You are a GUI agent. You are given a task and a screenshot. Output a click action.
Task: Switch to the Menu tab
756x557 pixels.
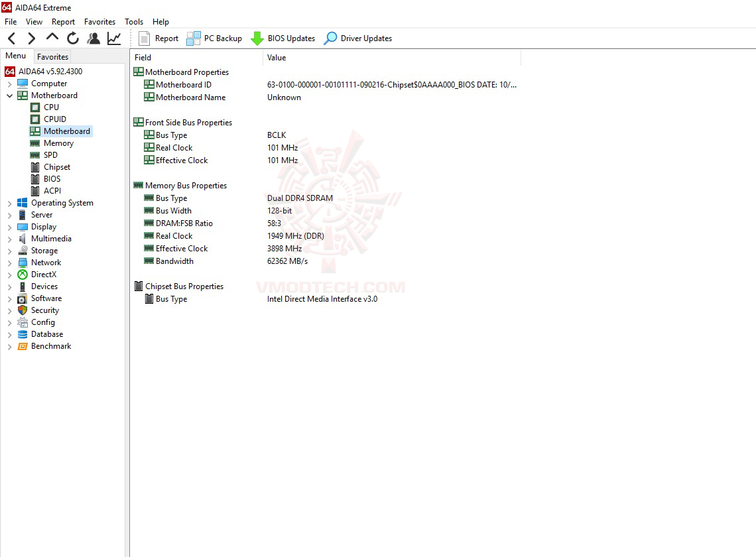pyautogui.click(x=16, y=56)
